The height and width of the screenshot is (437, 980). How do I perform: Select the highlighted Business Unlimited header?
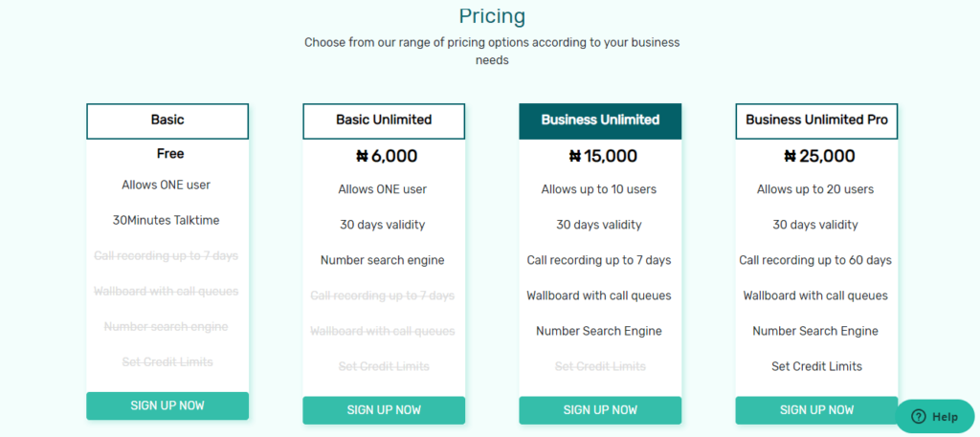tap(600, 120)
